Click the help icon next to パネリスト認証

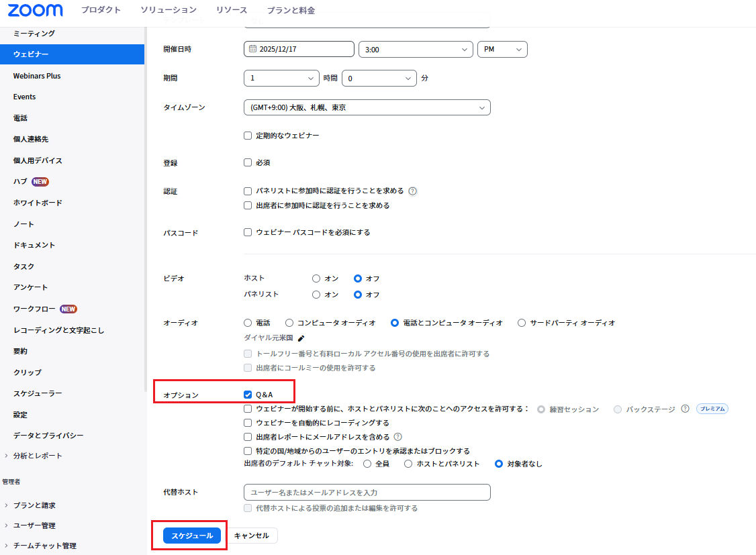(413, 191)
